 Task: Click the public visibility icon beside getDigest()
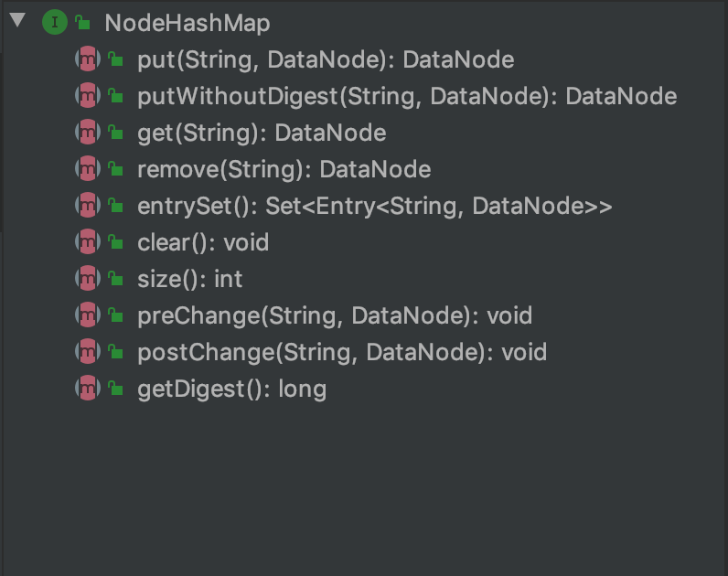click(x=115, y=389)
